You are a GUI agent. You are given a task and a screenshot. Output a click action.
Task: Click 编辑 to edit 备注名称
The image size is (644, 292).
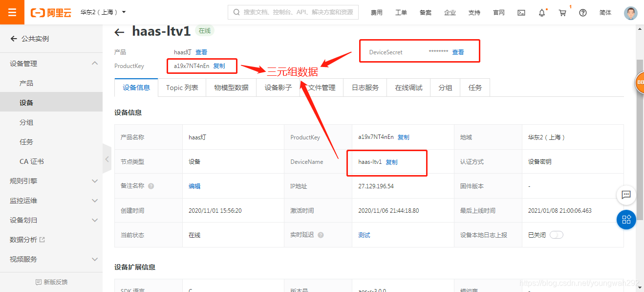click(194, 186)
